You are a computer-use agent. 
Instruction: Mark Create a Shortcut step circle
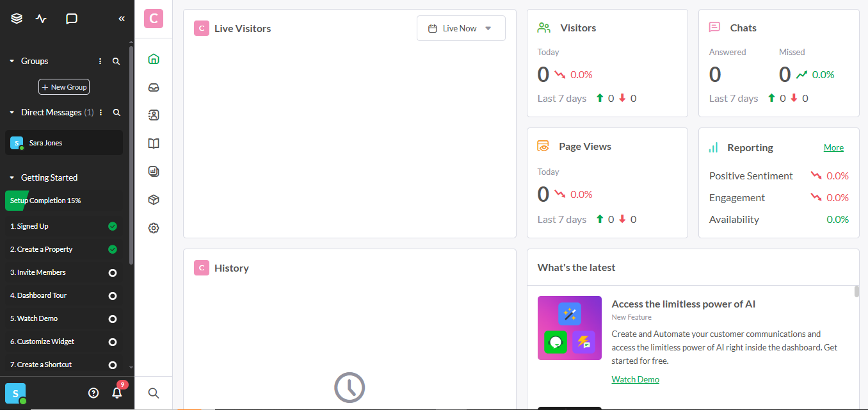(x=113, y=365)
